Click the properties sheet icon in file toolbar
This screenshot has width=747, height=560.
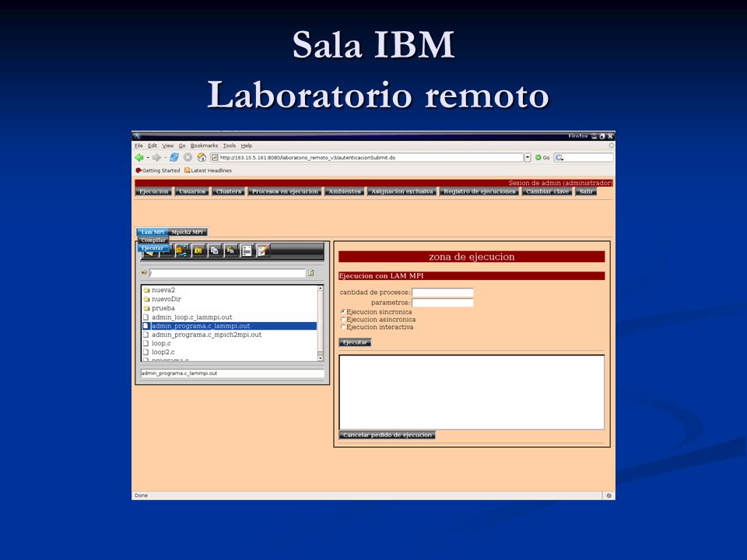click(x=247, y=250)
